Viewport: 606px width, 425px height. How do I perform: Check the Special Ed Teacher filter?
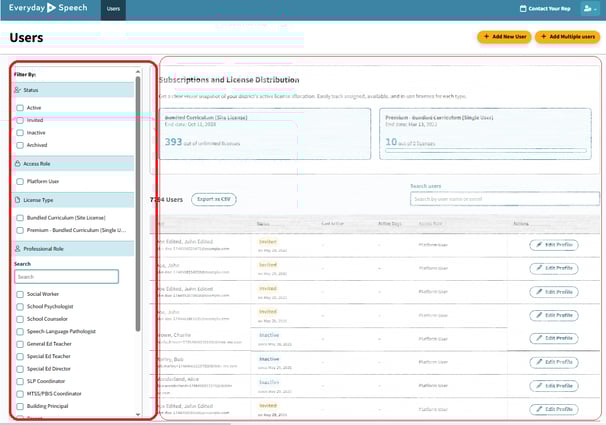coord(20,356)
